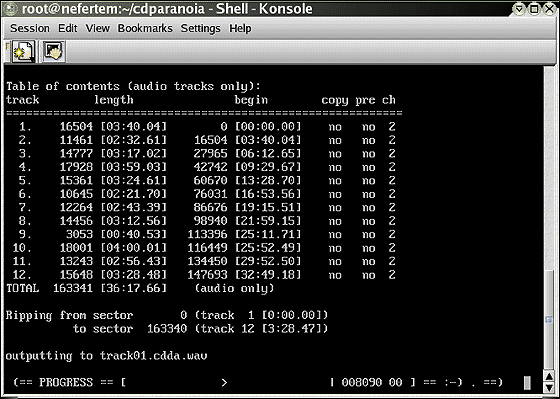560x399 pixels.
Task: Click the scrollbar up arrow button
Action: tap(549, 376)
